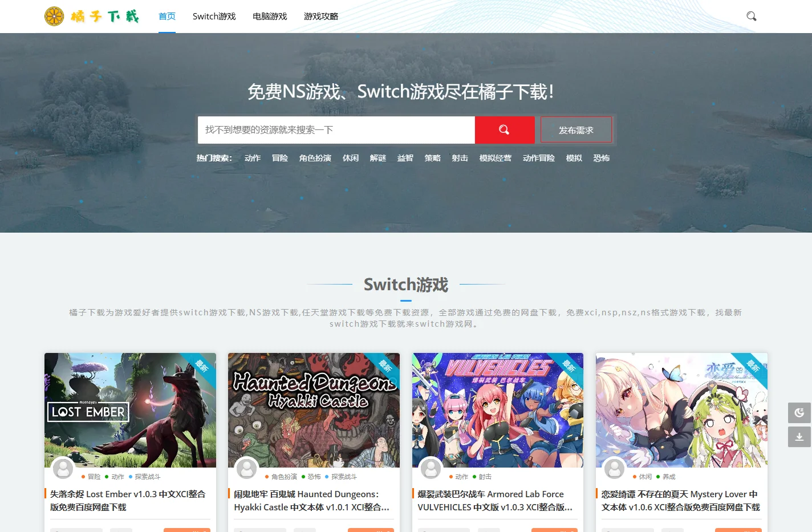The height and width of the screenshot is (532, 812).
Task: Click 养成 tag on Mystery Lover card
Action: coord(669,477)
